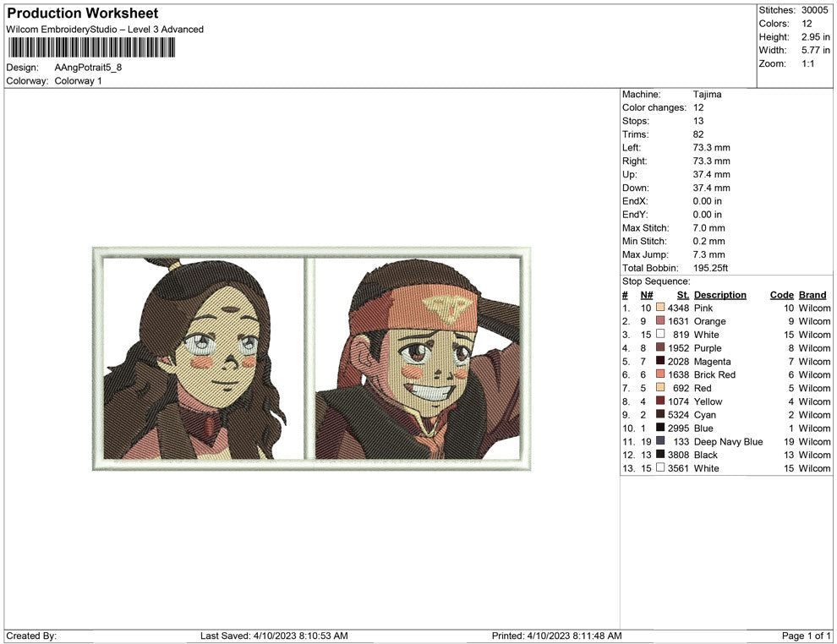Click the Brick Red color swatch
837x644 pixels.
point(660,374)
